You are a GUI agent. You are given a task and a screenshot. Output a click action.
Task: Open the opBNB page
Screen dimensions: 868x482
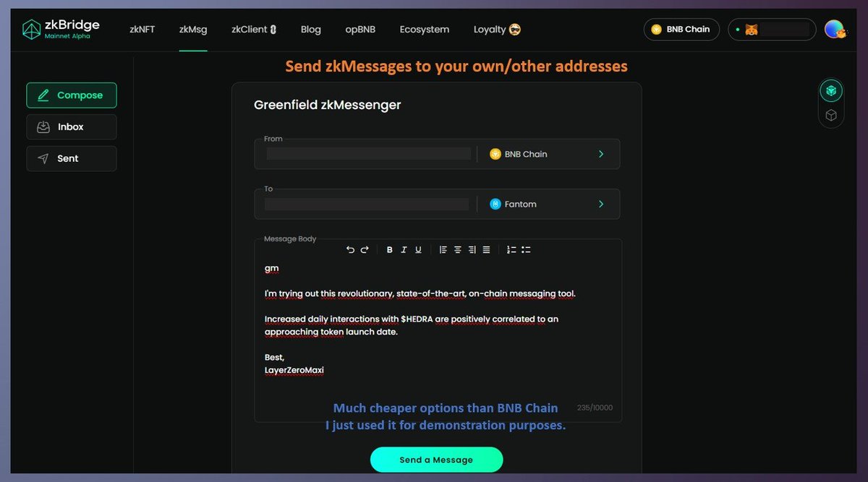[360, 30]
